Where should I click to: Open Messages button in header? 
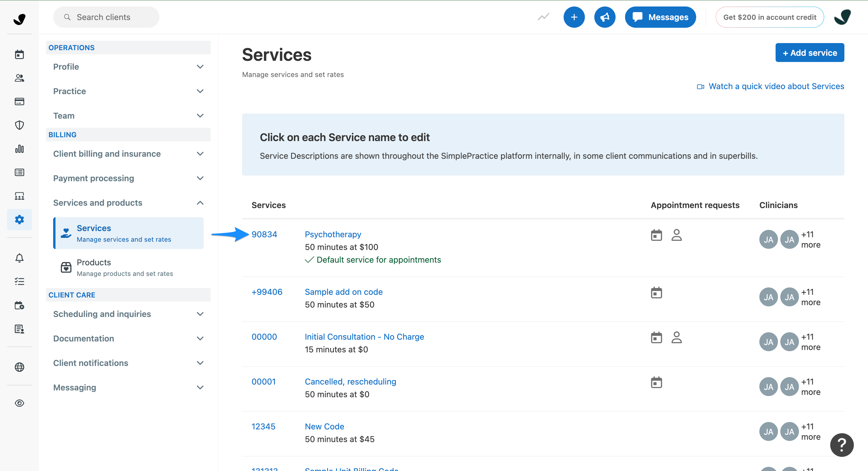coord(660,17)
